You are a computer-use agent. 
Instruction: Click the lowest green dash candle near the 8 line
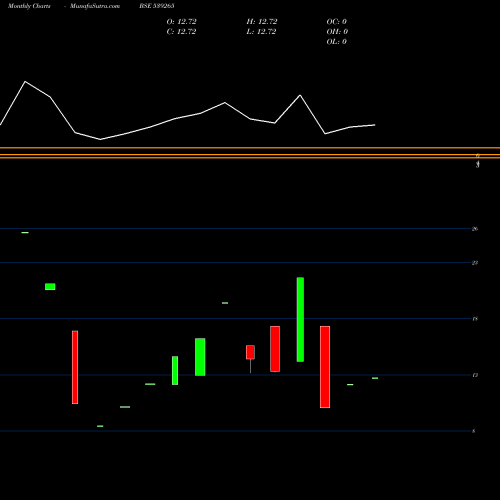(x=100, y=426)
